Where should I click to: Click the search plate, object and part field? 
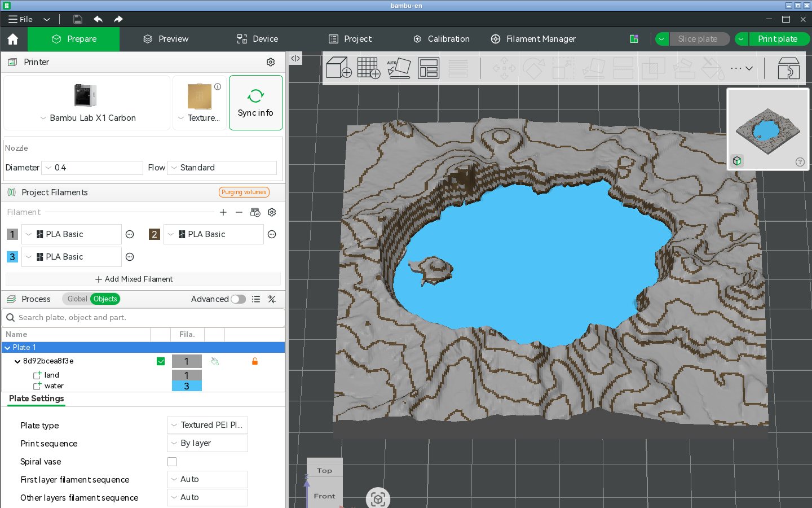pos(143,318)
